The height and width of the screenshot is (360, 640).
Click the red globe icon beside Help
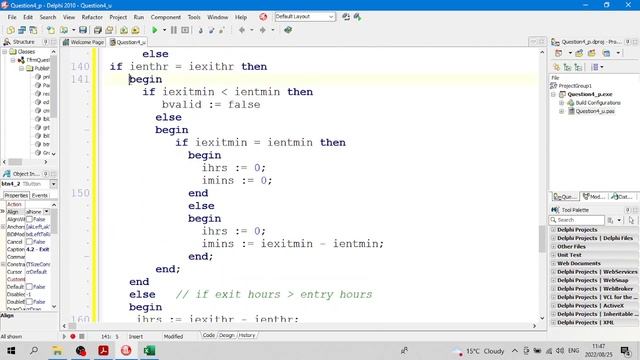pyautogui.click(x=263, y=17)
